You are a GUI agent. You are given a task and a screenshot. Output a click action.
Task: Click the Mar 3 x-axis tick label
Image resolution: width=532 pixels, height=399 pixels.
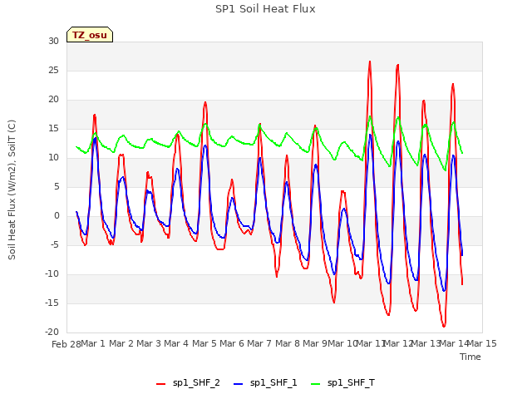point(149,343)
